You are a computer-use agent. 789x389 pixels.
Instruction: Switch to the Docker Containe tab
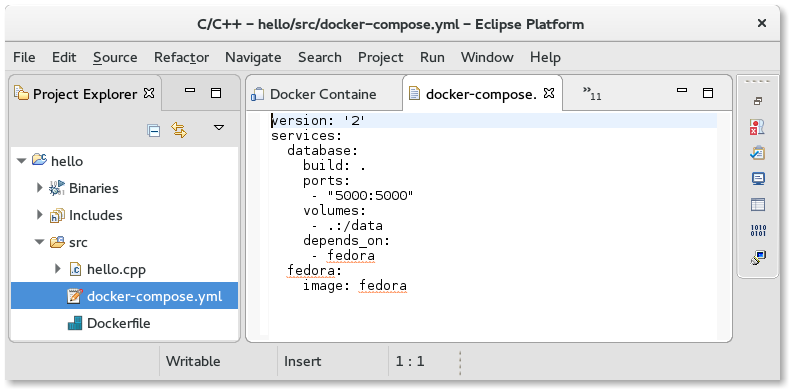click(x=314, y=94)
